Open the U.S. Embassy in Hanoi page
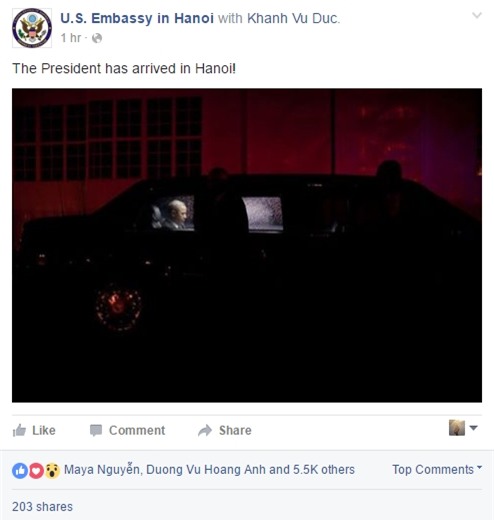The width and height of the screenshot is (494, 520). pos(137,18)
